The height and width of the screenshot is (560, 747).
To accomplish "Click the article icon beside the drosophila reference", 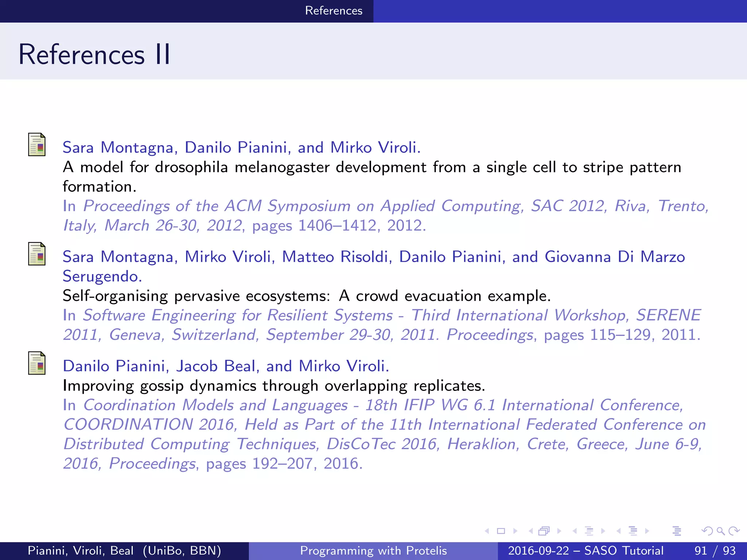I will [37, 145].
